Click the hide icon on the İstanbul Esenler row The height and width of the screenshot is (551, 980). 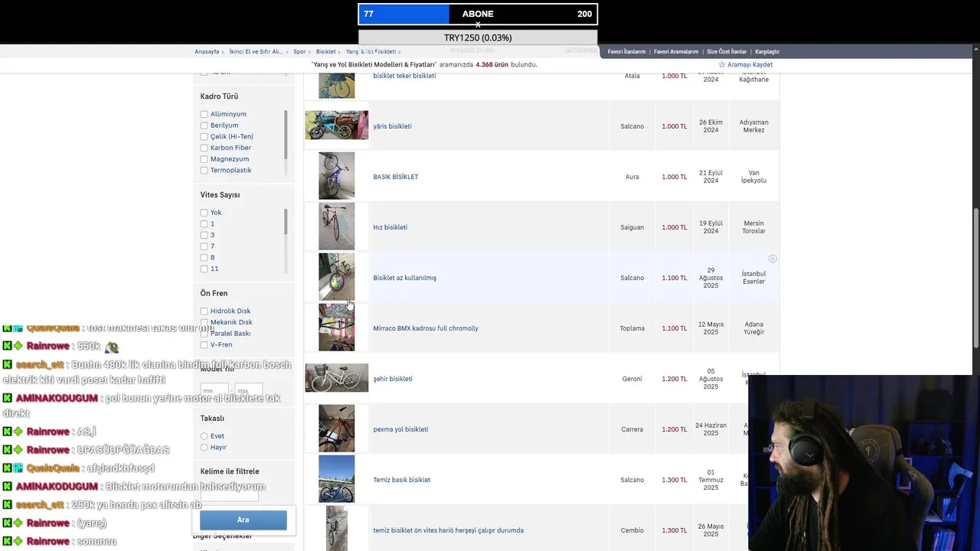[x=773, y=259]
